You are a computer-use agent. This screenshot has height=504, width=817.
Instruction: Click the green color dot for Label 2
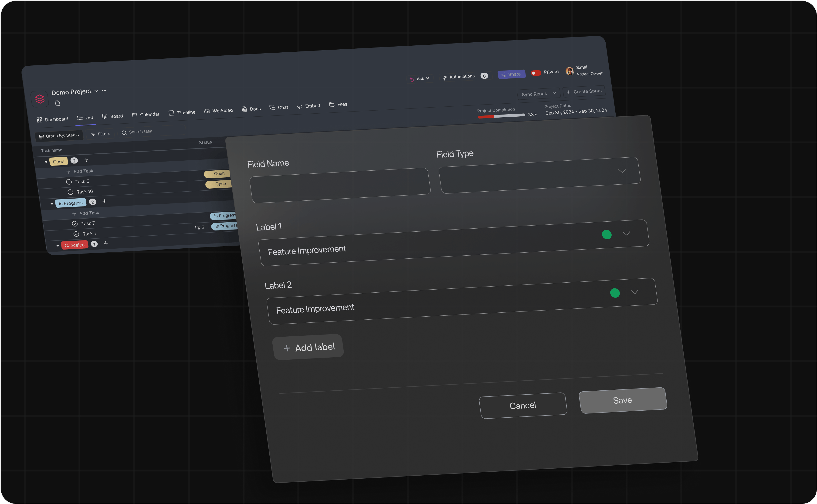coord(615,293)
